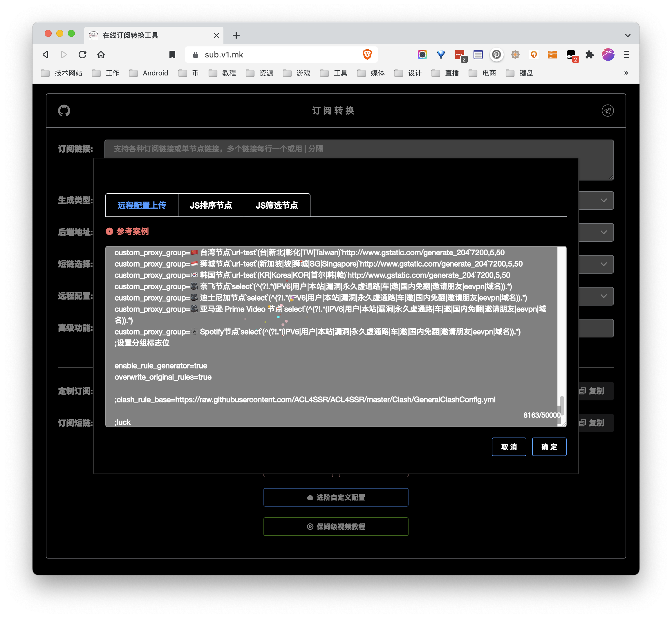Open new browser tab with plus
Image resolution: width=672 pixels, height=618 pixels.
pos(236,35)
